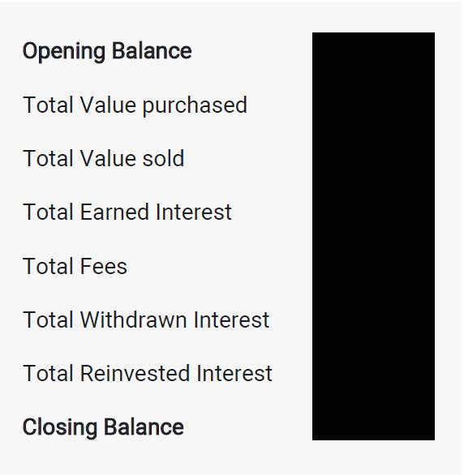Click the redacted value beside Total Reinvested Interest
Image resolution: width=464 pixels, height=476 pixels.
pos(373,373)
